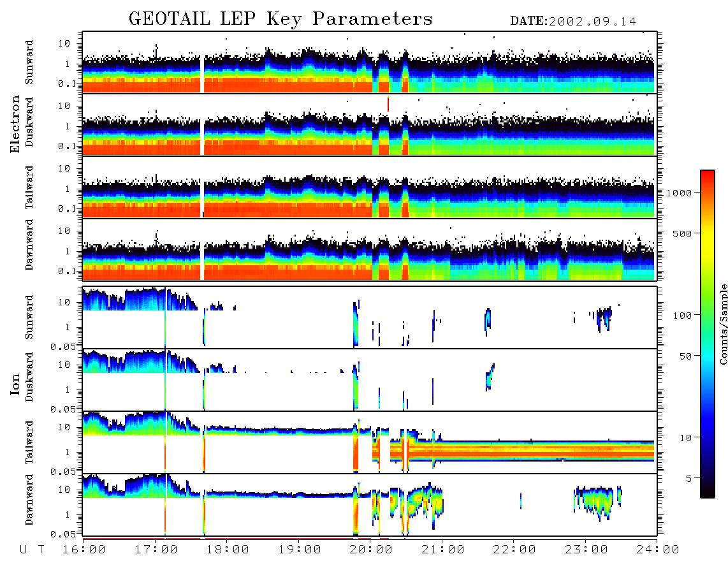Click the U T axis label

[x=32, y=550]
